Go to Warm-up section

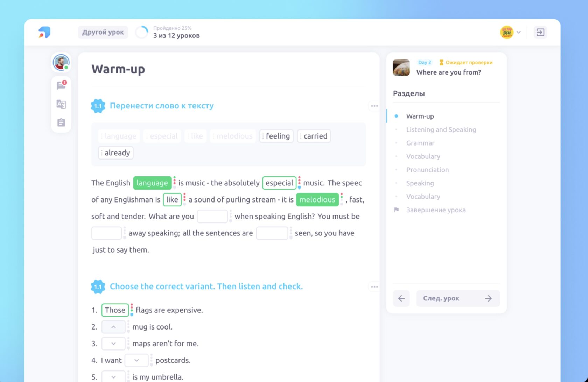point(420,116)
